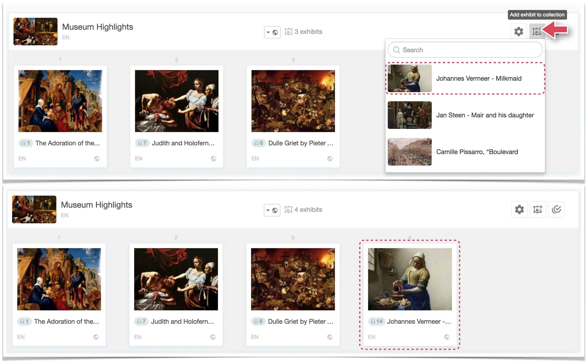Click "Dulle Griet by Pieter ..." title, 3-exhibits collection
Viewport: 588px width, 364px height.
coord(301,143)
